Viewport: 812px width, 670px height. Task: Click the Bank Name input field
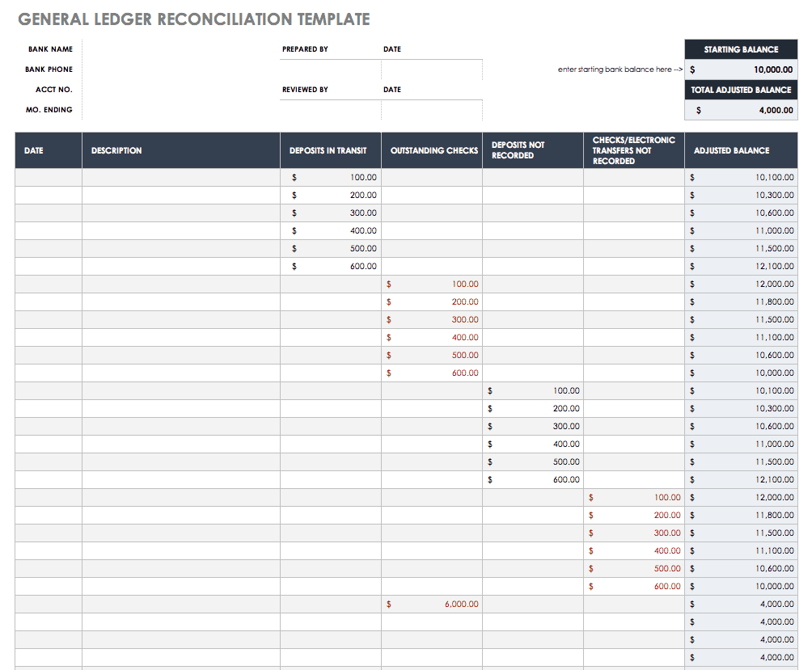coord(180,49)
